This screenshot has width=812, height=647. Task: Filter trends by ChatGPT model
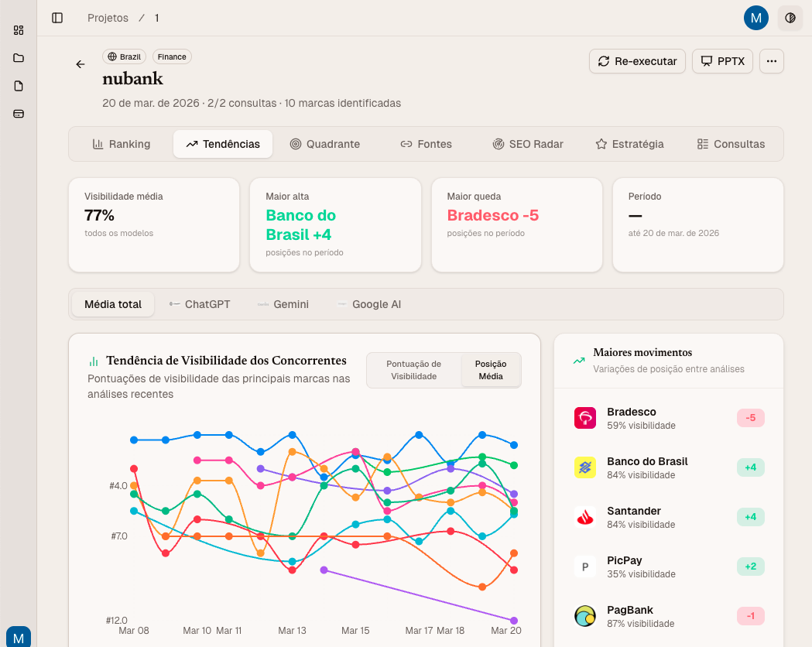pyautogui.click(x=200, y=304)
